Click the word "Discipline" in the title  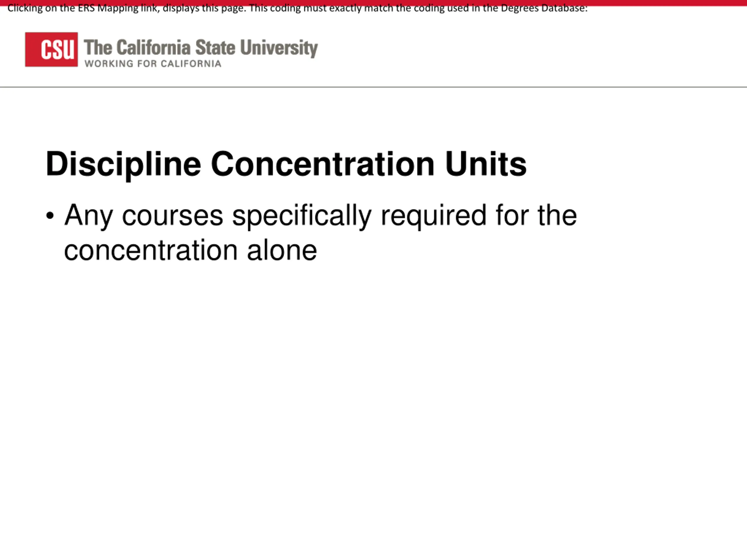click(124, 164)
